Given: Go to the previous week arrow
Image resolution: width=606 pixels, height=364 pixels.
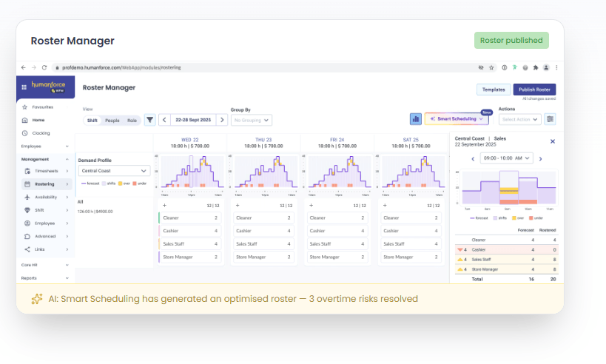Looking at the screenshot, I should click(x=164, y=120).
